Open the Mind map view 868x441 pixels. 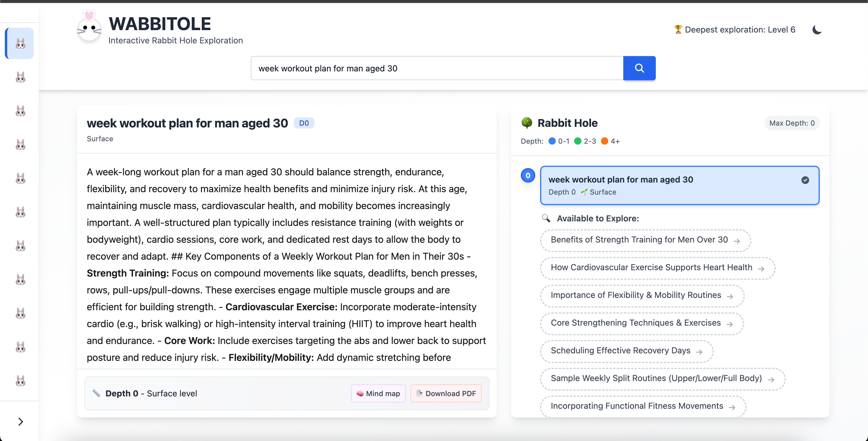pyautogui.click(x=378, y=393)
